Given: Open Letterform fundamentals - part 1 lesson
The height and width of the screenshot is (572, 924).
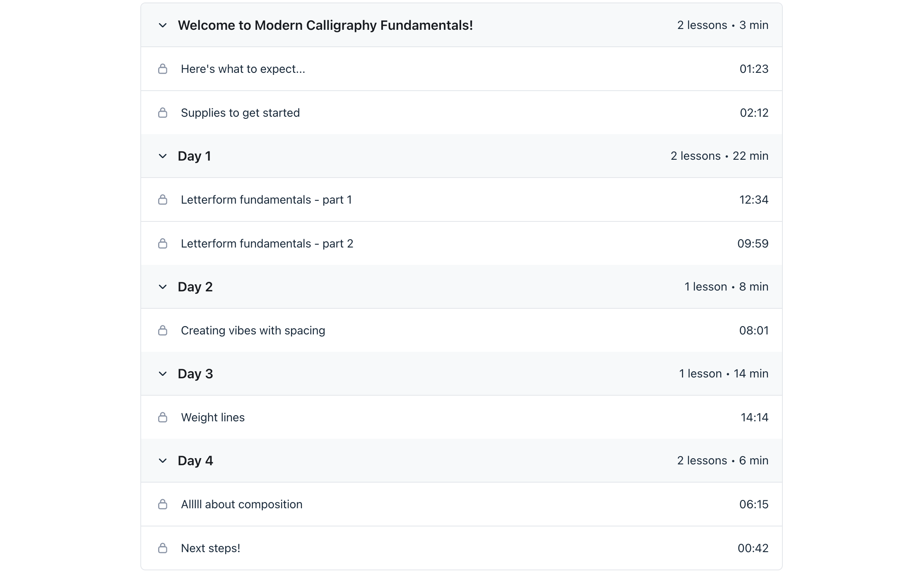Looking at the screenshot, I should click(266, 199).
